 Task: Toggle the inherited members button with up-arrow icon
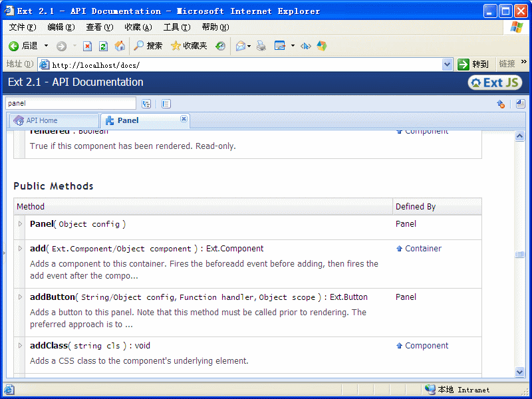click(501, 104)
